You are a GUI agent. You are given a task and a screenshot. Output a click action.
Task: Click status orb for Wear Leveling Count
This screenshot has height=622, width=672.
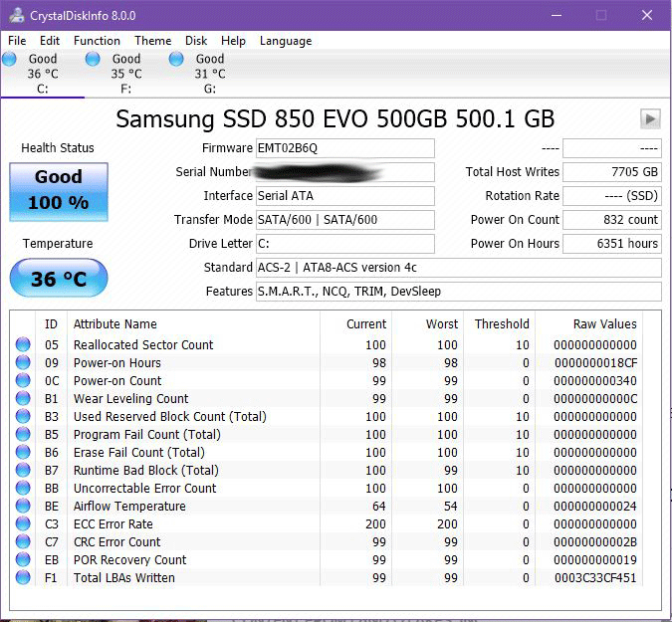coord(23,398)
